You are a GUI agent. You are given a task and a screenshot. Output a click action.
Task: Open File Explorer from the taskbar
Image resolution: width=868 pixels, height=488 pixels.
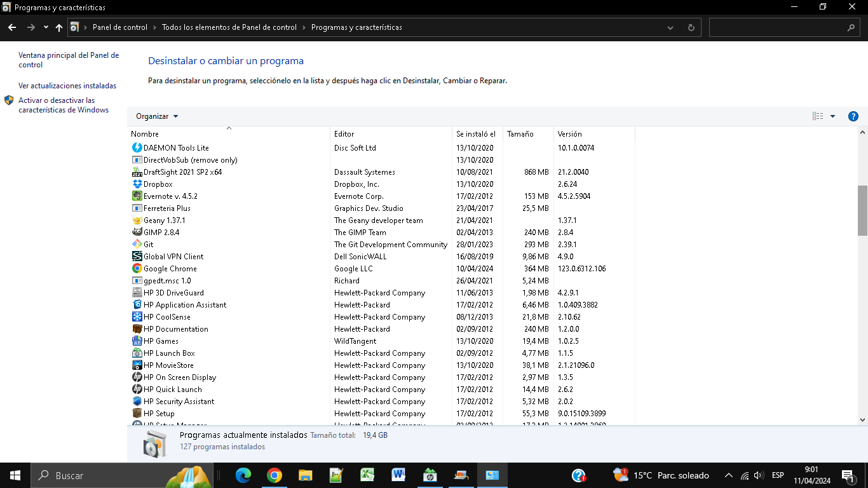(x=306, y=475)
